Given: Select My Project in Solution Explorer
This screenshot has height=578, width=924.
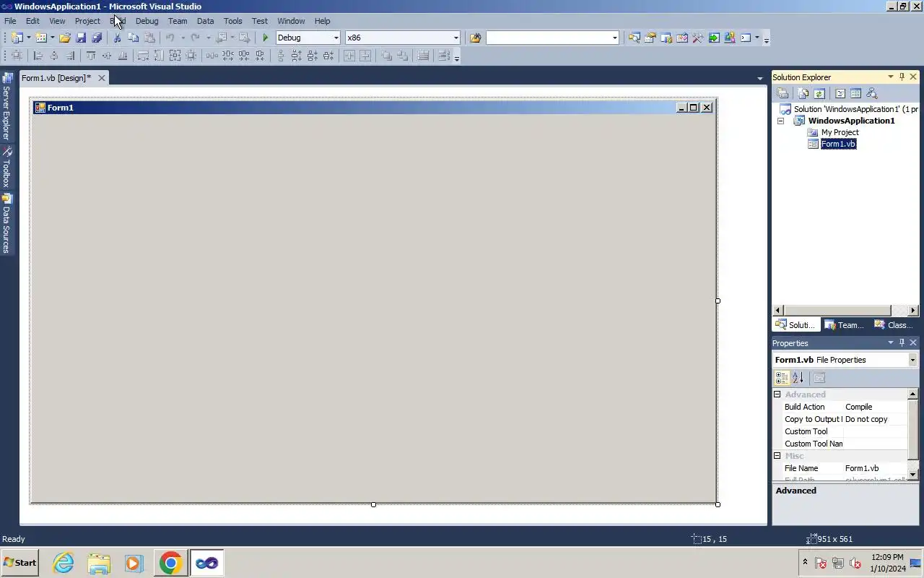Looking at the screenshot, I should click(840, 132).
